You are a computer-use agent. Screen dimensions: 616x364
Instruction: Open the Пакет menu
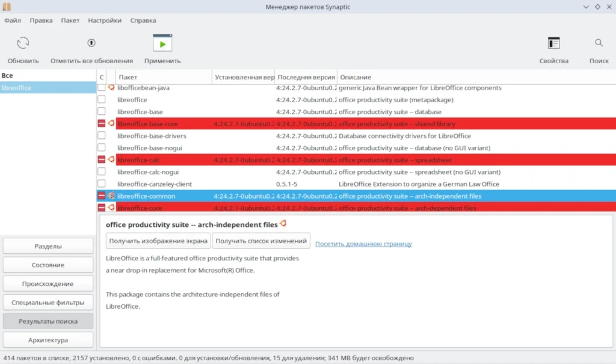pos(70,20)
